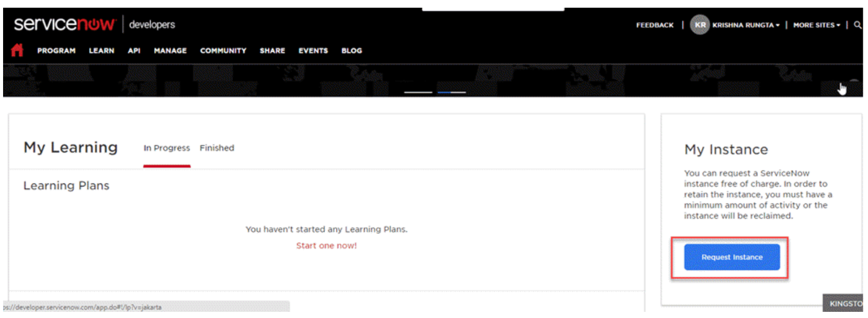868x318 pixels.
Task: Open the API menu
Action: pos(134,51)
